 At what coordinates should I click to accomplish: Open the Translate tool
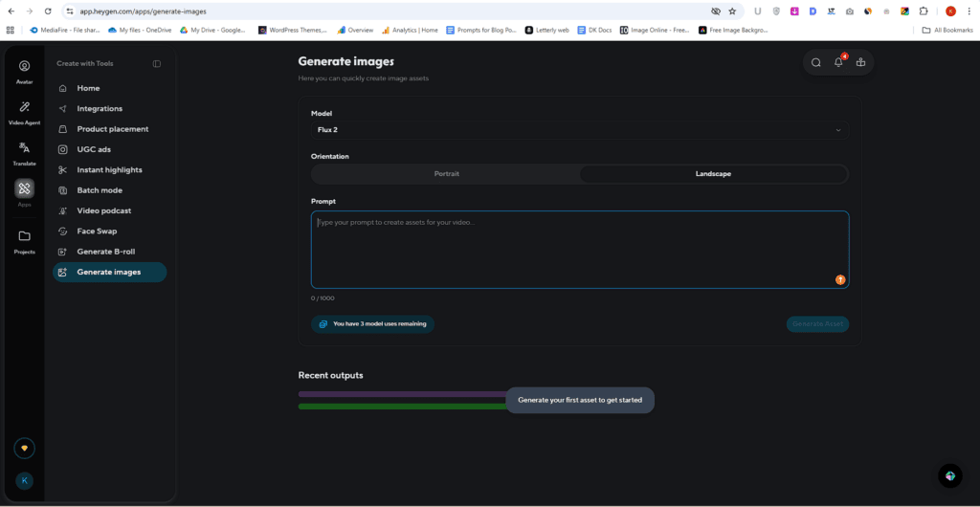[x=24, y=154]
